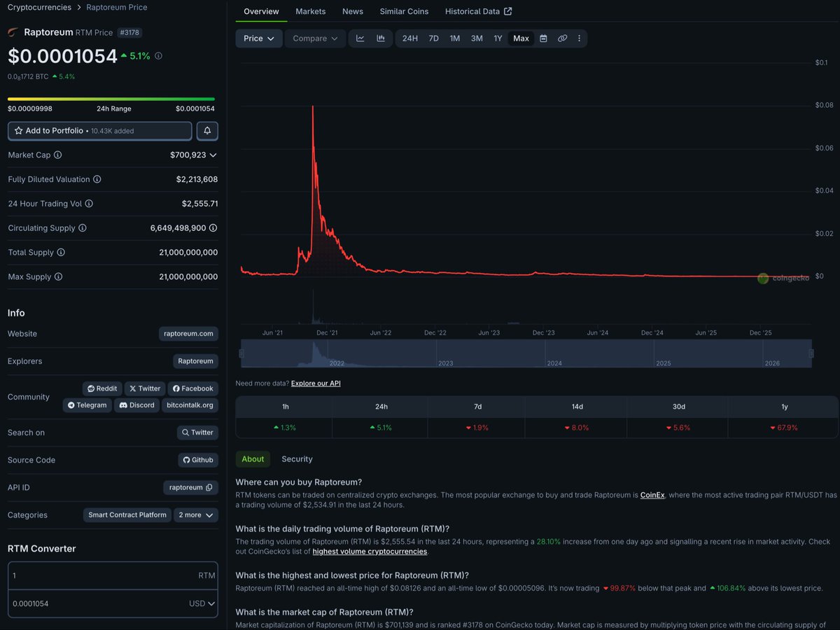Image resolution: width=840 pixels, height=630 pixels.
Task: Select the 7D chart range
Action: (434, 38)
